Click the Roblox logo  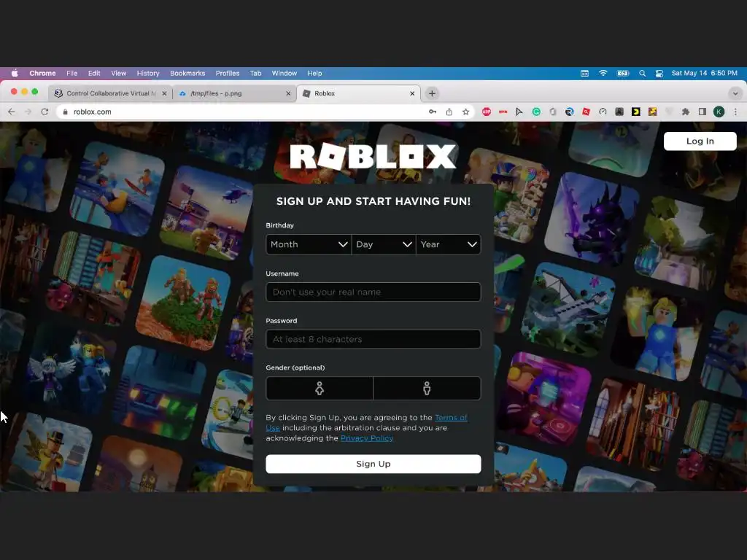(373, 156)
